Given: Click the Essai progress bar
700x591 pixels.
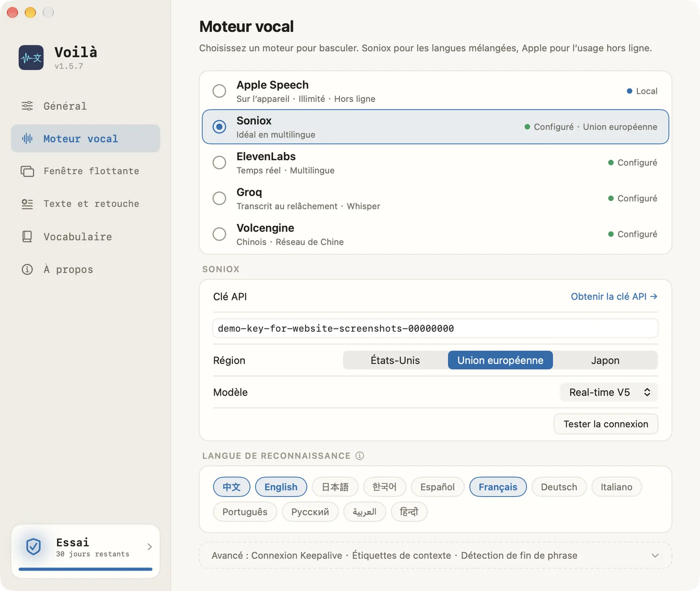Looking at the screenshot, I should (x=85, y=569).
